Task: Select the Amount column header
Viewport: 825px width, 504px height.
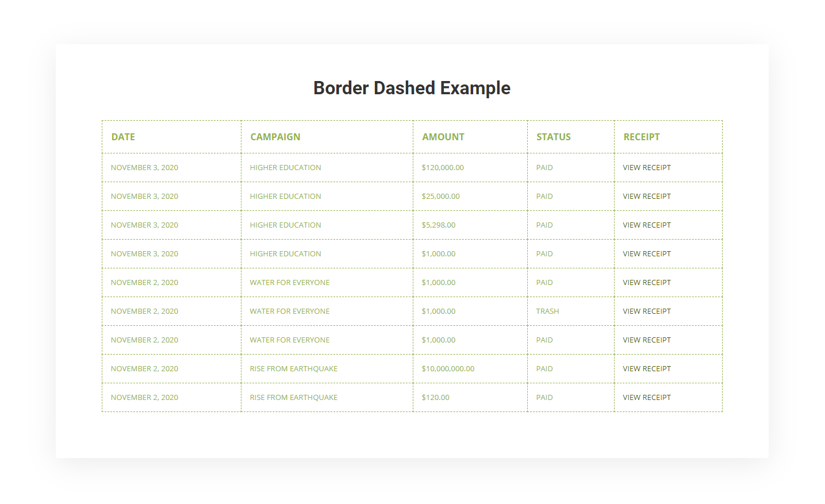Action: click(443, 137)
